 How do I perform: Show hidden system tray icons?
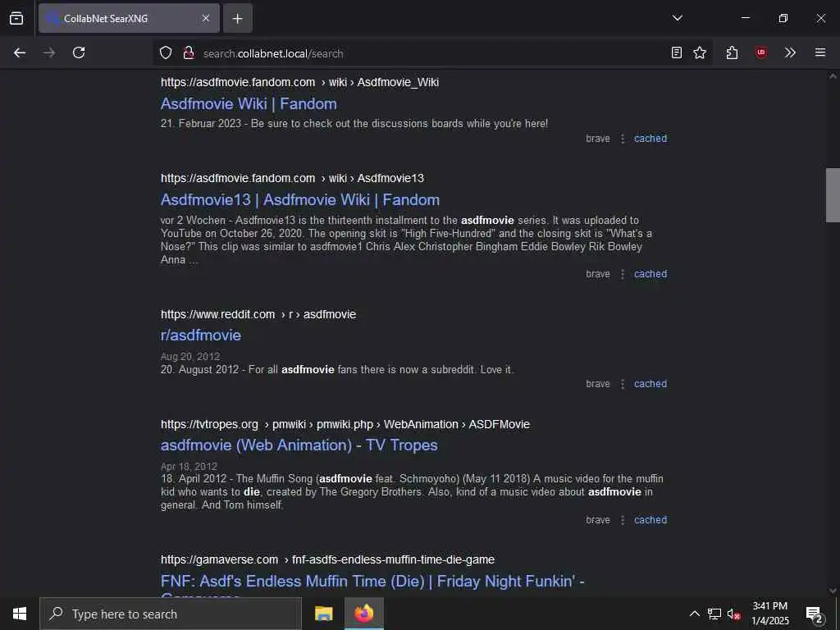pyautogui.click(x=694, y=614)
